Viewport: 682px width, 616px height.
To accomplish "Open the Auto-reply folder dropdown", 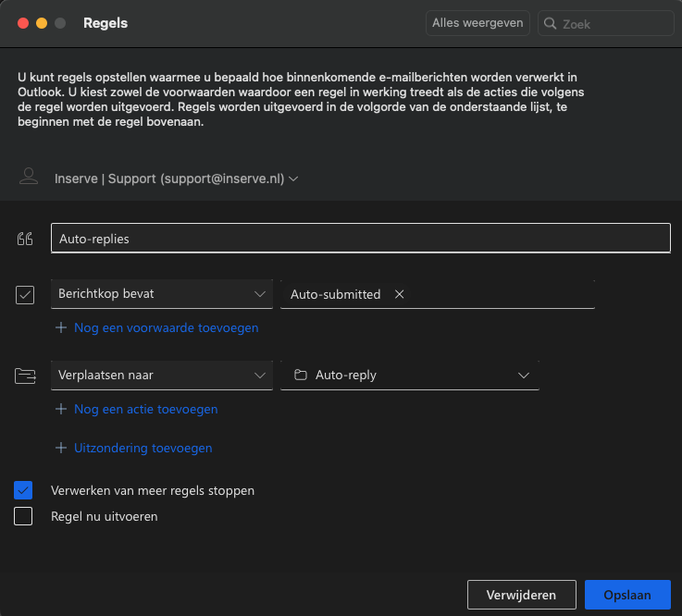I will [x=410, y=376].
